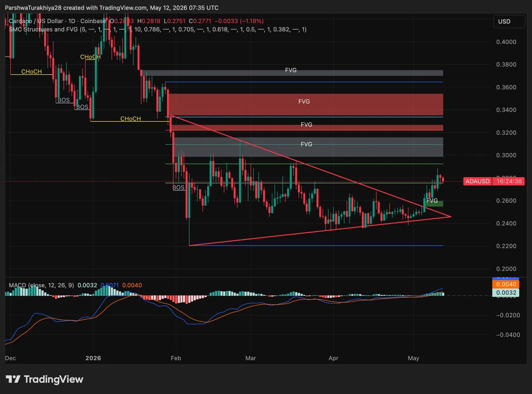Select the red ADAUSD price label
This screenshot has height=394, width=532.
pyautogui.click(x=477, y=181)
